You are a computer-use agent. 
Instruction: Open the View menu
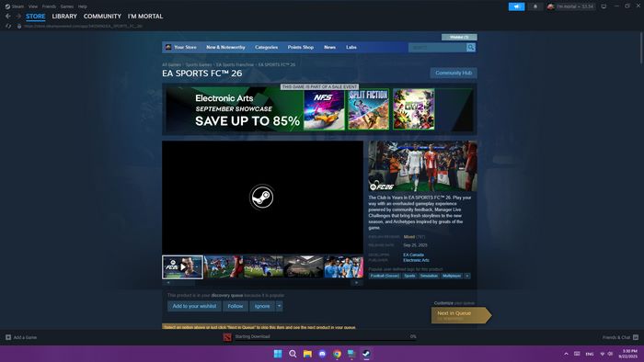(x=33, y=6)
